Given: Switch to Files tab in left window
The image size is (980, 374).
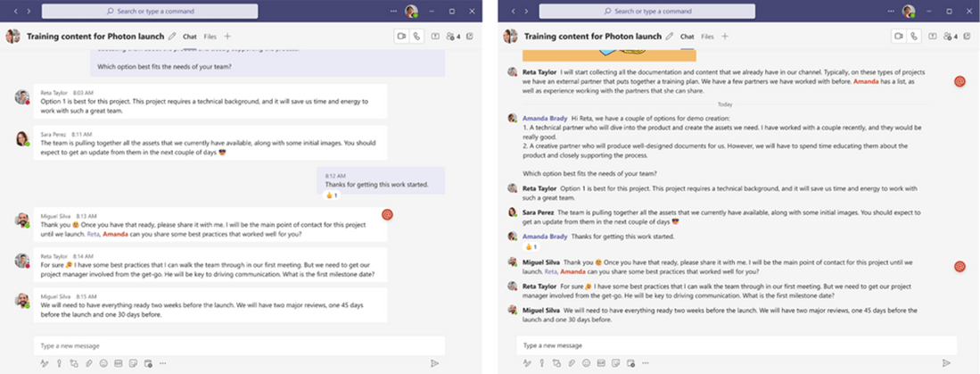Looking at the screenshot, I should [210, 37].
